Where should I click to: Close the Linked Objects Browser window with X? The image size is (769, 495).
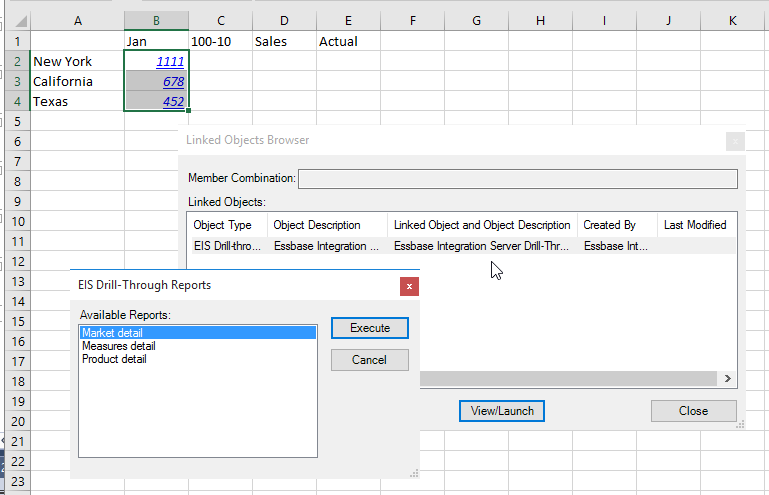click(x=735, y=142)
